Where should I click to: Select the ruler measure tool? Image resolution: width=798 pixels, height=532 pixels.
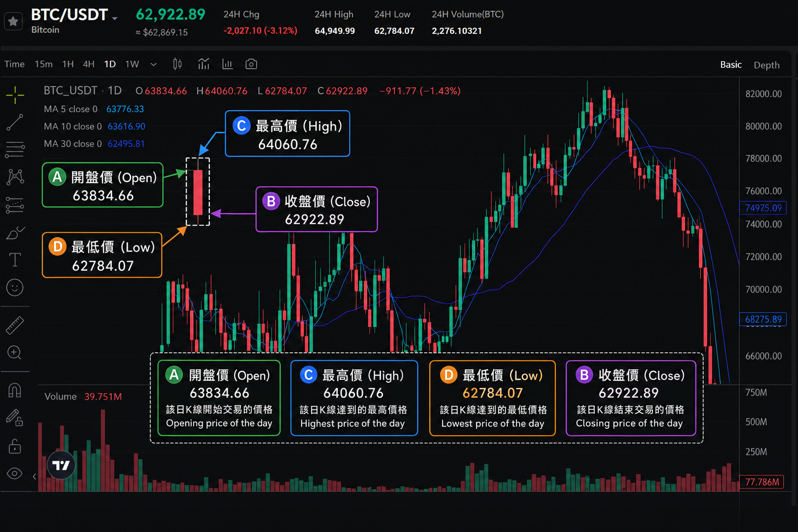coord(15,325)
